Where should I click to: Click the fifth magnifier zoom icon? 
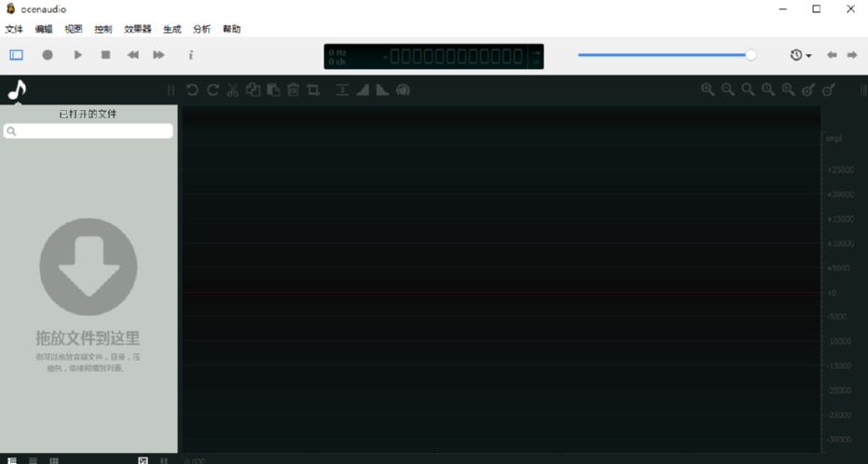tap(789, 89)
